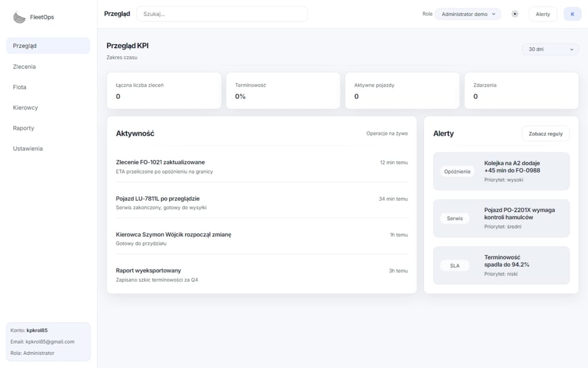Select activity Zlecenie FO-1021 zaktualizowane
Image resolution: width=588 pixels, height=368 pixels.
point(262,167)
